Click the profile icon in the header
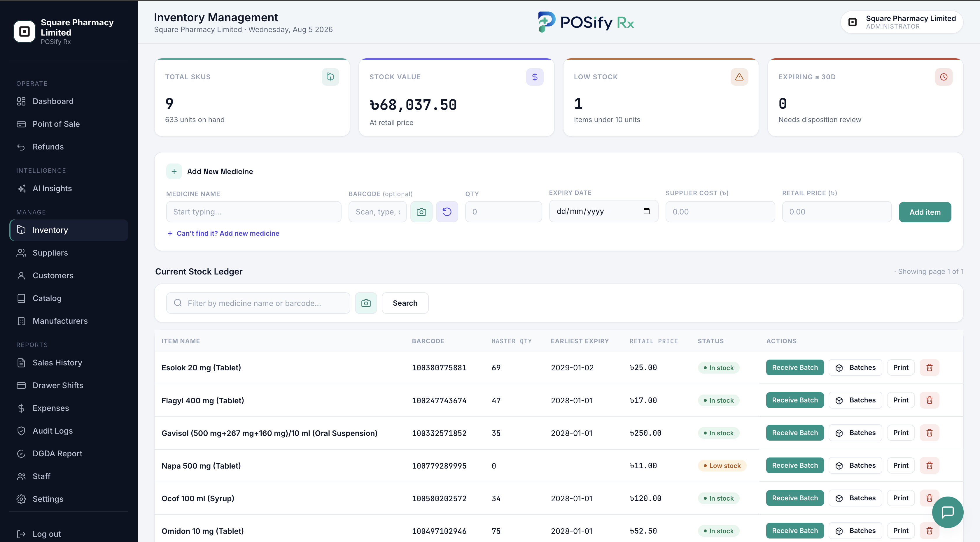The height and width of the screenshot is (542, 980). [853, 22]
